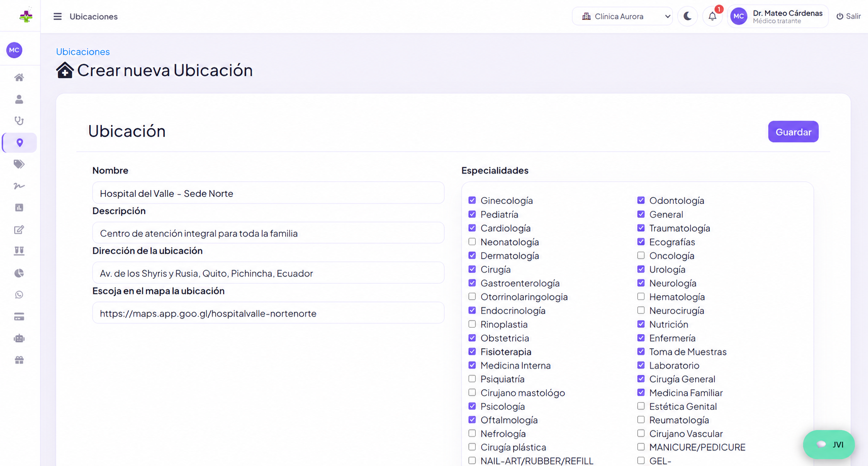Follow the Ubicaciones breadcrumb link

click(83, 52)
